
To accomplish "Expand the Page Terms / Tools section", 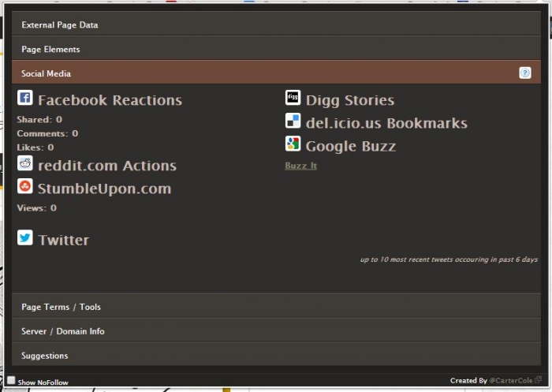I will [x=276, y=306].
